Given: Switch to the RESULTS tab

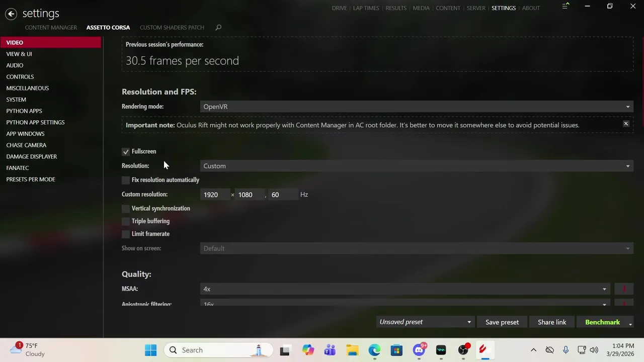Looking at the screenshot, I should tap(396, 8).
